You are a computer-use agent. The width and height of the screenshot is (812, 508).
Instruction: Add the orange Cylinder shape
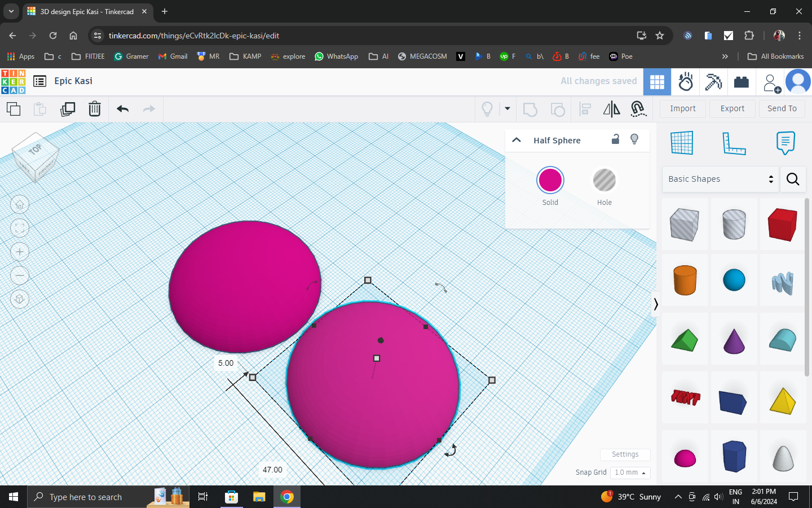[x=685, y=280]
